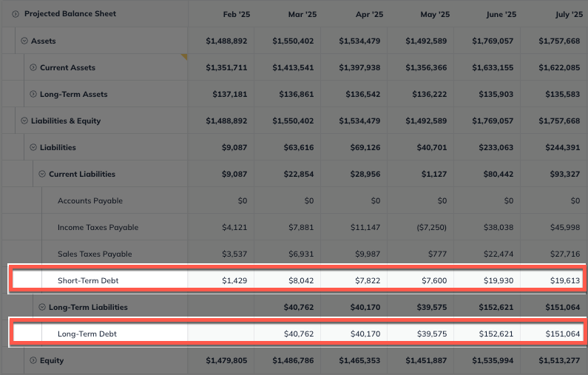Select Short-Term Debt value $1,429

click(234, 280)
